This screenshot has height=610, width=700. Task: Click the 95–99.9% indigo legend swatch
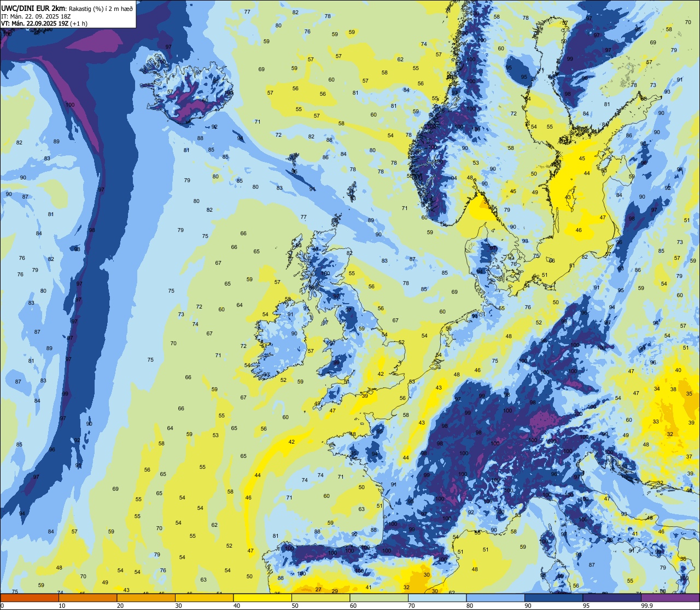[x=612, y=597]
